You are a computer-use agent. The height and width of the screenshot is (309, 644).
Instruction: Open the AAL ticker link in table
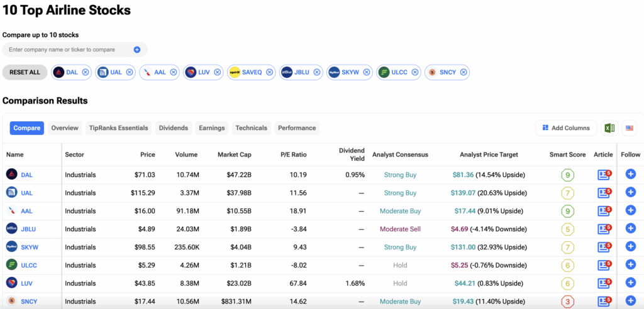pyautogui.click(x=26, y=211)
